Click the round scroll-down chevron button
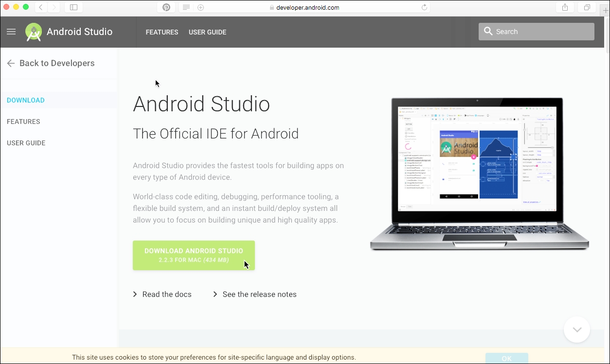 (577, 329)
